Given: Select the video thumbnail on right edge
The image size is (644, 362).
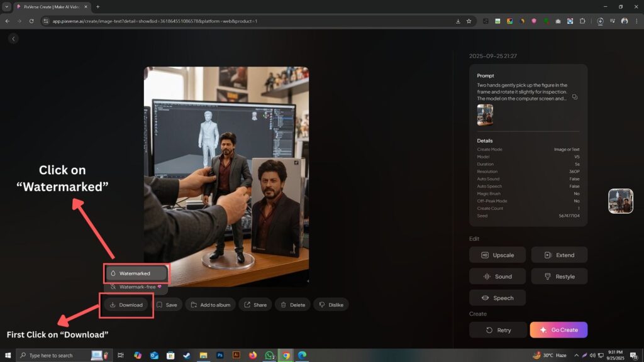Looking at the screenshot, I should click(x=620, y=201).
